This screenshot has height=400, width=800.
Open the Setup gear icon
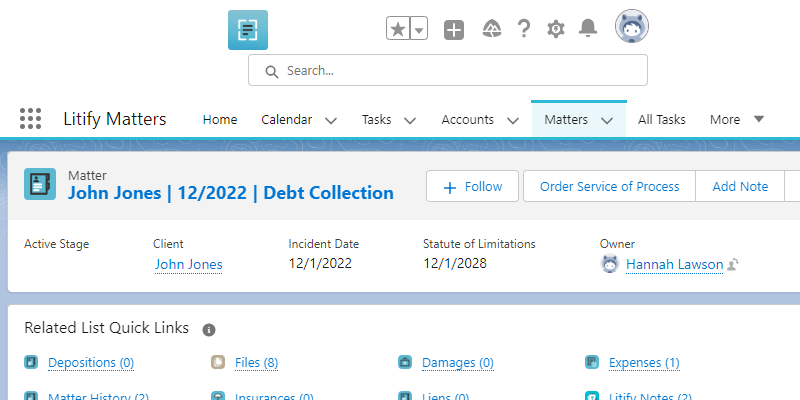click(556, 29)
